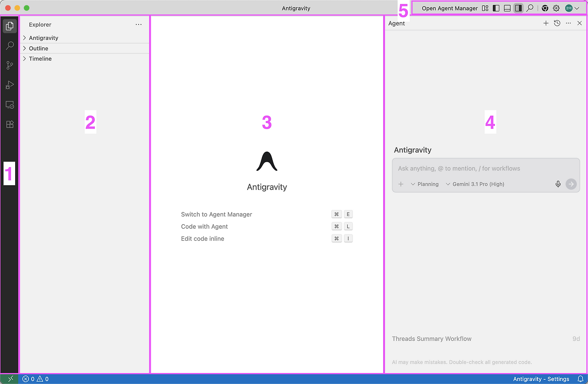This screenshot has height=384, width=588.
Task: Open Agent panel more options ellipsis
Action: 568,23
